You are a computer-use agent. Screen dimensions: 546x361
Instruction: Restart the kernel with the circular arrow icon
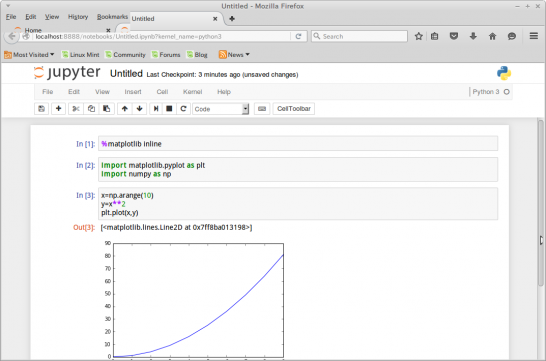[183, 109]
